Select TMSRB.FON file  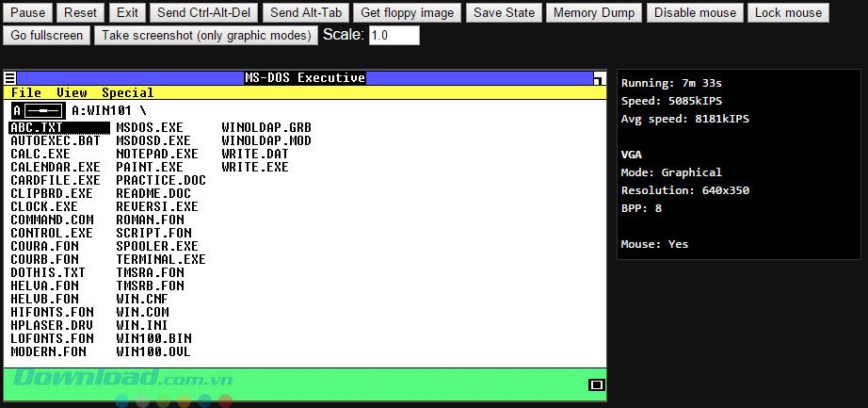(x=150, y=286)
